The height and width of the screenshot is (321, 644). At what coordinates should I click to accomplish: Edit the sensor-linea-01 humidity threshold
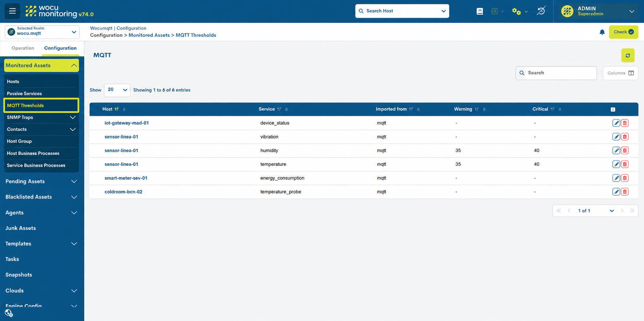(x=616, y=150)
